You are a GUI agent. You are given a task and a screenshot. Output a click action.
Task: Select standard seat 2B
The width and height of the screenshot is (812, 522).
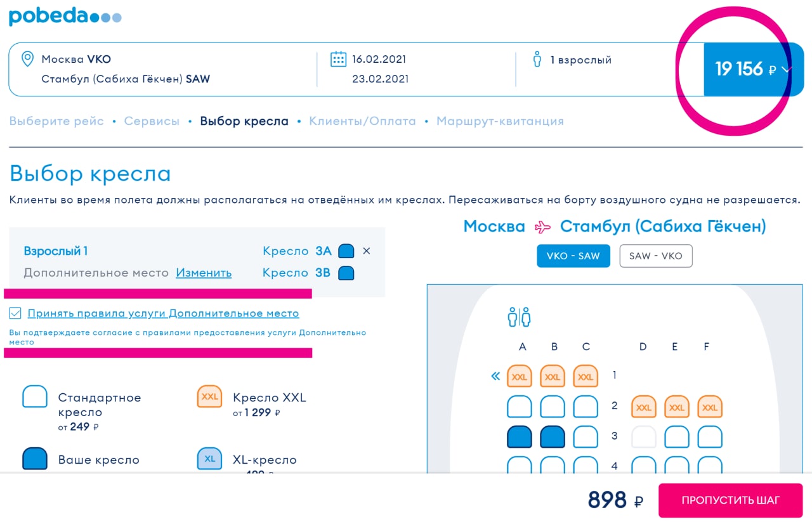tap(553, 407)
